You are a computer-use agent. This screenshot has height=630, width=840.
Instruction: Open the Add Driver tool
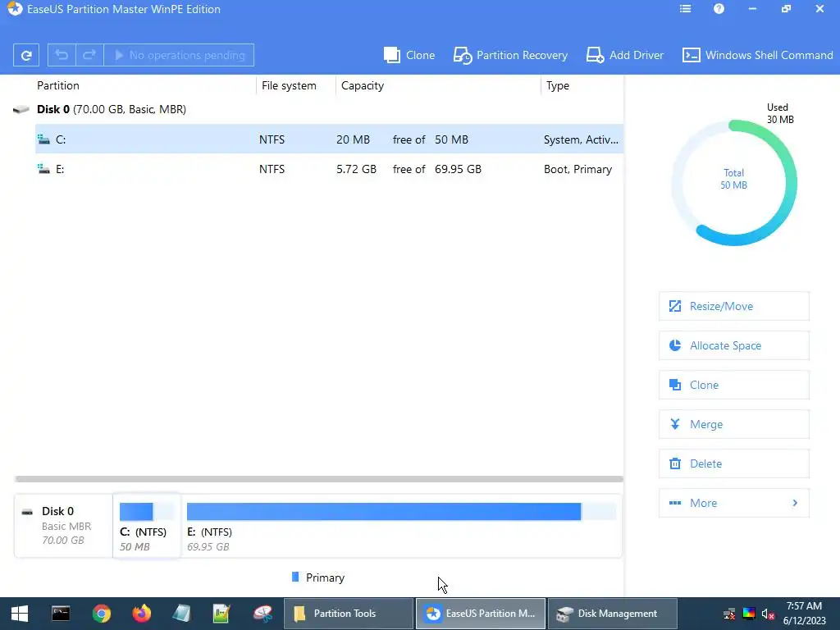(624, 55)
